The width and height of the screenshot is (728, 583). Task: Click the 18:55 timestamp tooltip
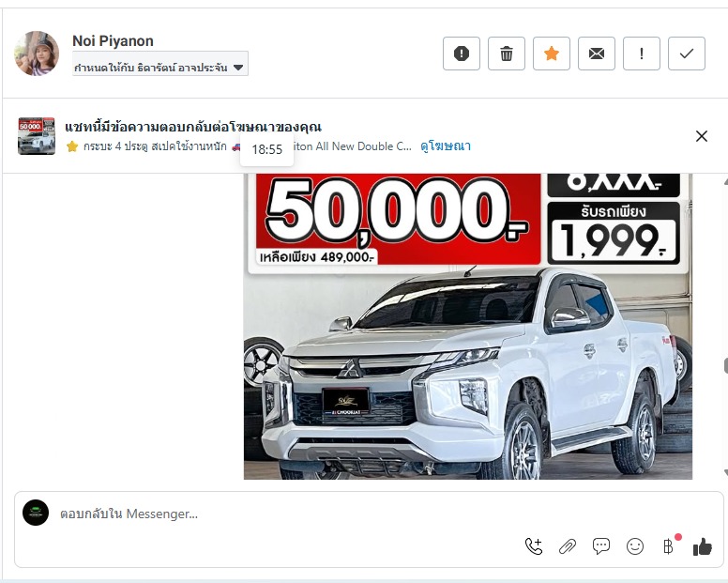pyautogui.click(x=267, y=149)
